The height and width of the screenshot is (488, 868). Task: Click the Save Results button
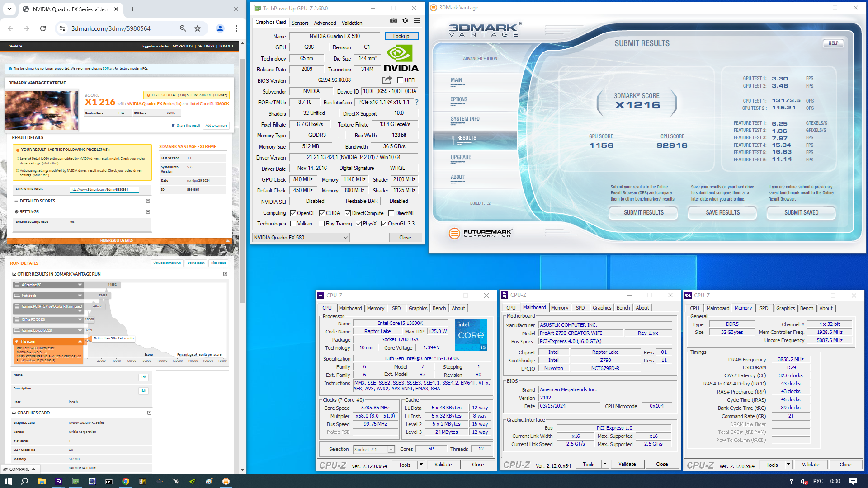722,213
